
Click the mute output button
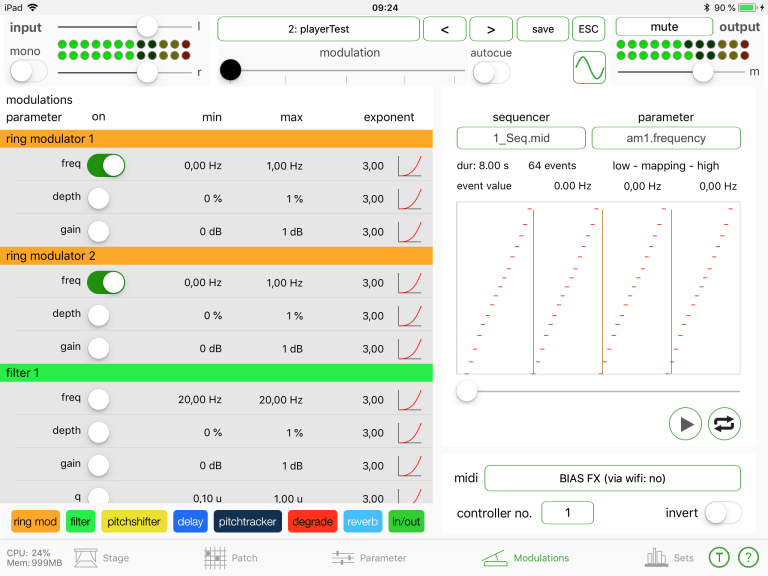[664, 26]
